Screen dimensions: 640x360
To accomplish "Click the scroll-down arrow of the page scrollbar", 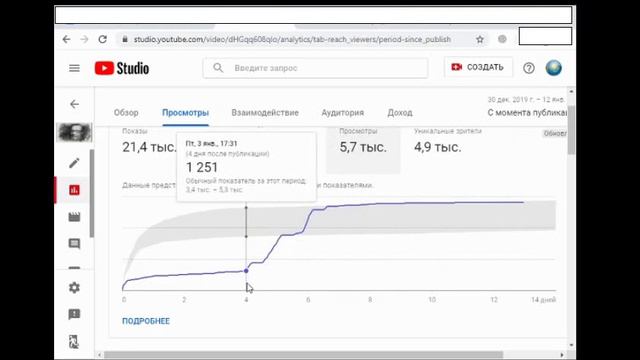I will tap(571, 345).
